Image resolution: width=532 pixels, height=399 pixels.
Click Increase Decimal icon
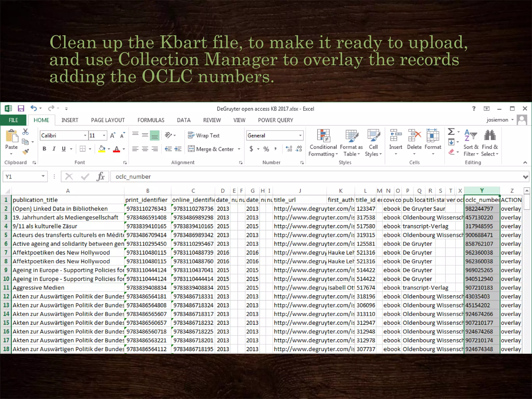(x=289, y=149)
